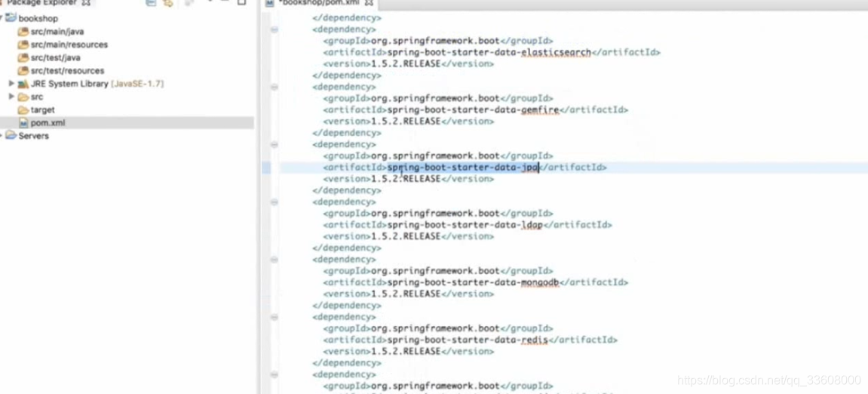The width and height of the screenshot is (868, 394).
Task: Select JRE System Library [JavaSE-1.7]
Action: [97, 84]
